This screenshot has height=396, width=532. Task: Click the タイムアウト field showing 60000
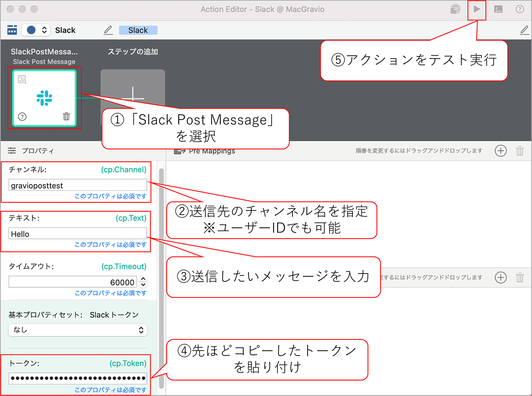coord(73,282)
